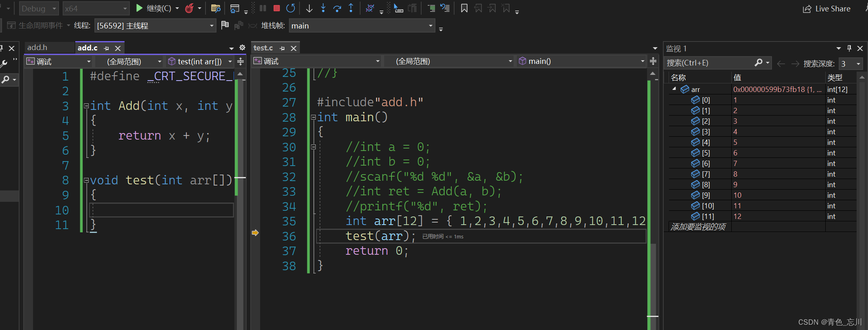Click the Step Out up-arrow icon

351,8
